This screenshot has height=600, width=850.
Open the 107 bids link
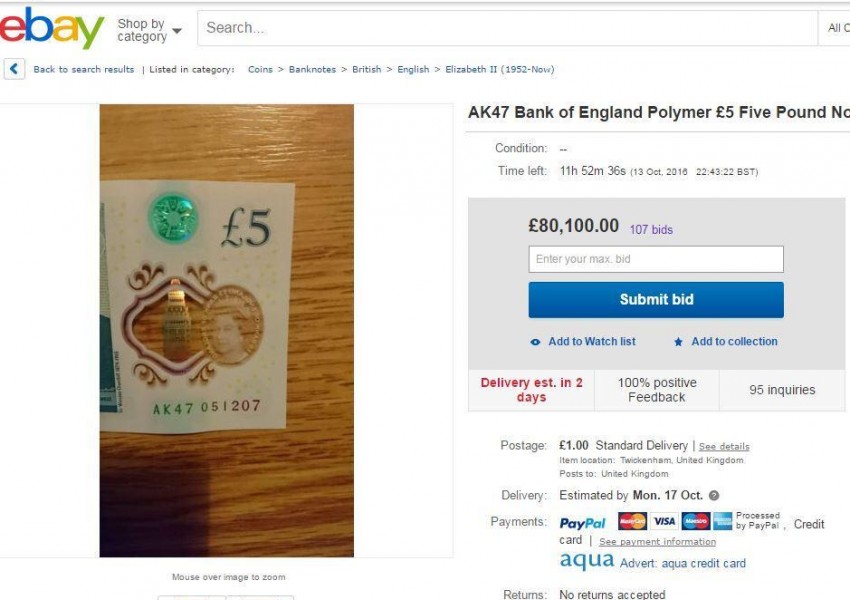coord(651,230)
